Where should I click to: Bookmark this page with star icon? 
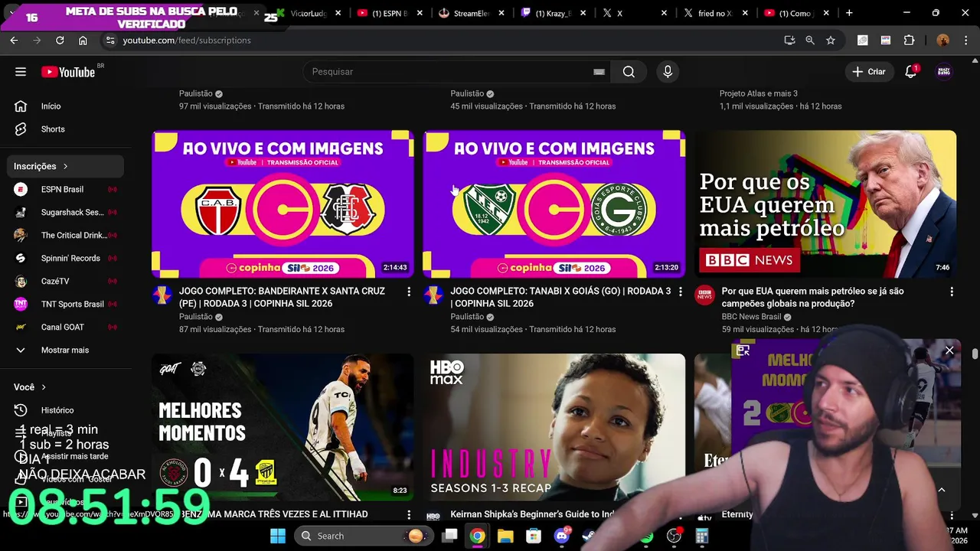pyautogui.click(x=831, y=41)
